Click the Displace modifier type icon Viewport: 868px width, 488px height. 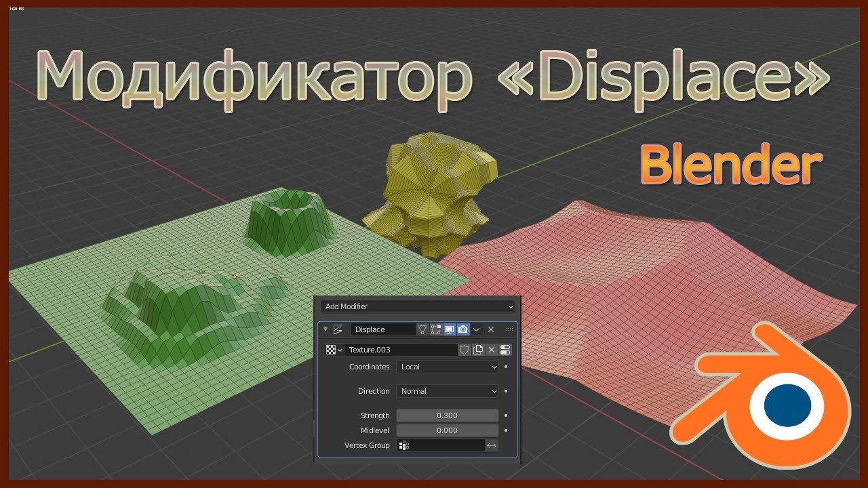(338, 329)
